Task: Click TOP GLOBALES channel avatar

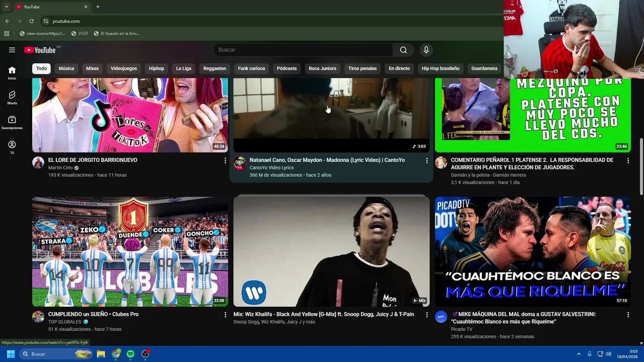Action: point(38,317)
